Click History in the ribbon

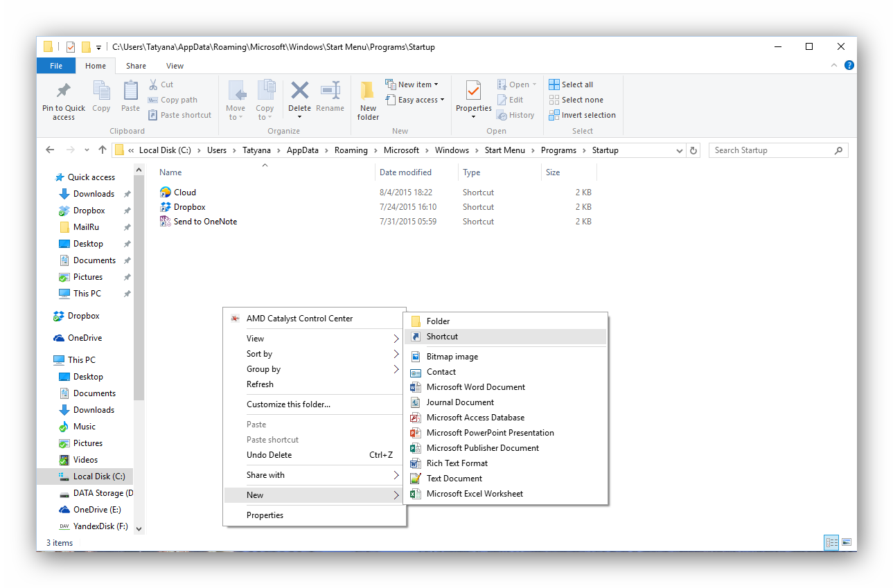click(x=515, y=115)
